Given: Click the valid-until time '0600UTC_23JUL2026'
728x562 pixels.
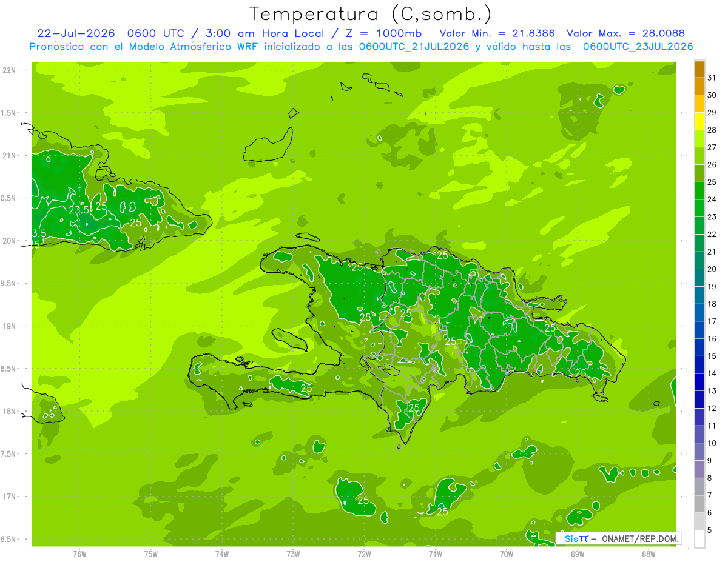Looking at the screenshot, I should (x=638, y=47).
